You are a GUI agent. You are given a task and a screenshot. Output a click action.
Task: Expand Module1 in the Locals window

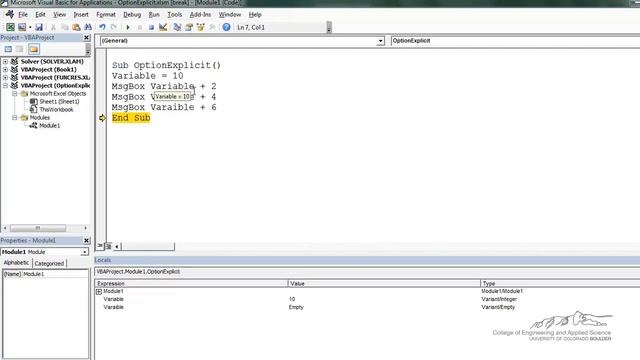pyautogui.click(x=99, y=291)
